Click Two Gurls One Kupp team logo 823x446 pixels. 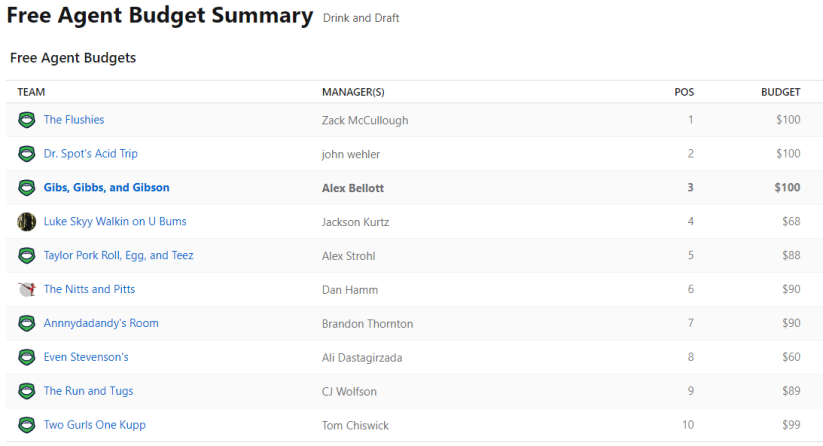pos(26,425)
